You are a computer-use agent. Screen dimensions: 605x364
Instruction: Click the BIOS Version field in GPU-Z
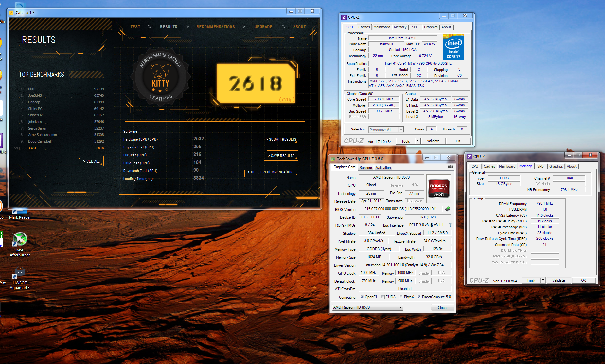(x=400, y=209)
